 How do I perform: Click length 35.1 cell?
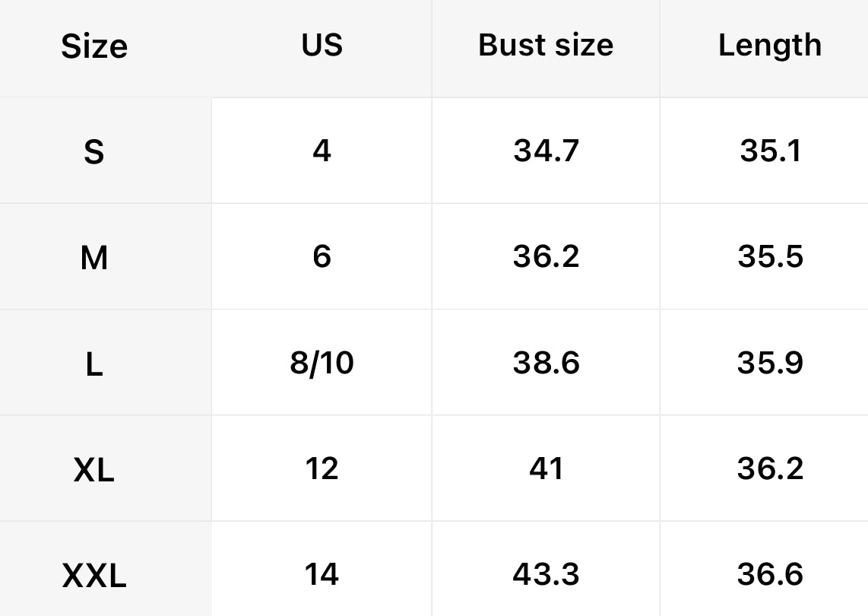point(770,151)
